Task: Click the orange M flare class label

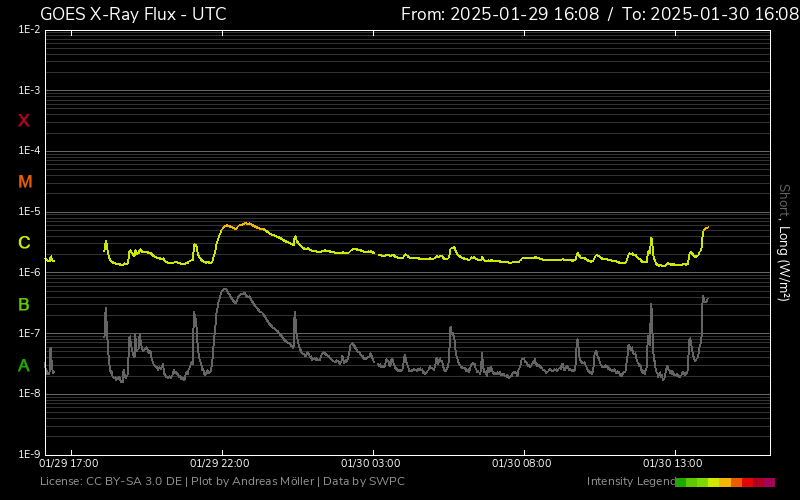Action: pyautogui.click(x=25, y=182)
